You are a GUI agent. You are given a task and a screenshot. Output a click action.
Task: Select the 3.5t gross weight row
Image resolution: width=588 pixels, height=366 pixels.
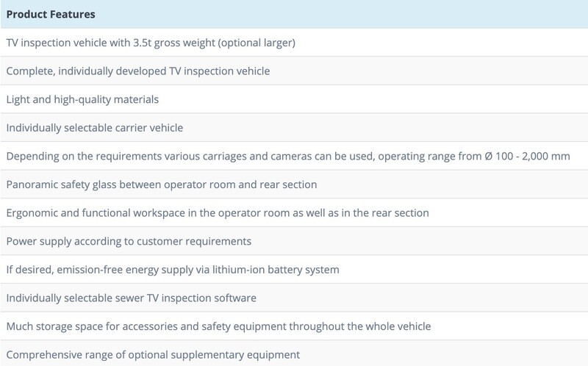coord(151,43)
